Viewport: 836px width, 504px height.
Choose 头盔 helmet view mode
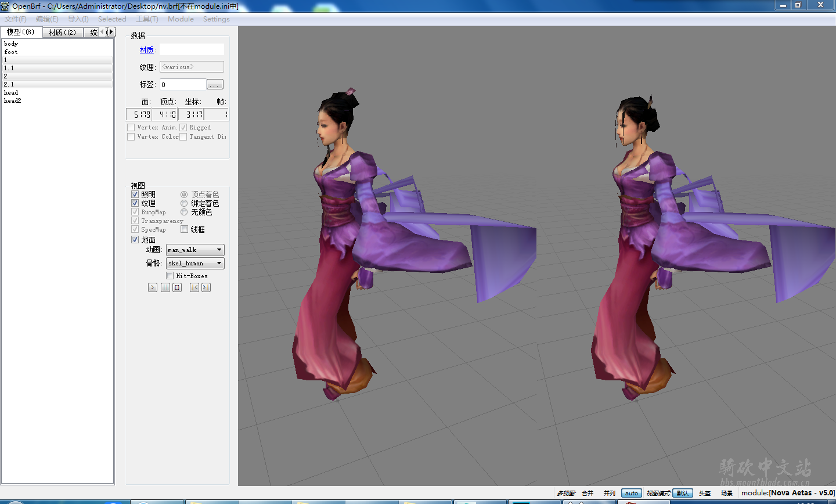tap(705, 493)
